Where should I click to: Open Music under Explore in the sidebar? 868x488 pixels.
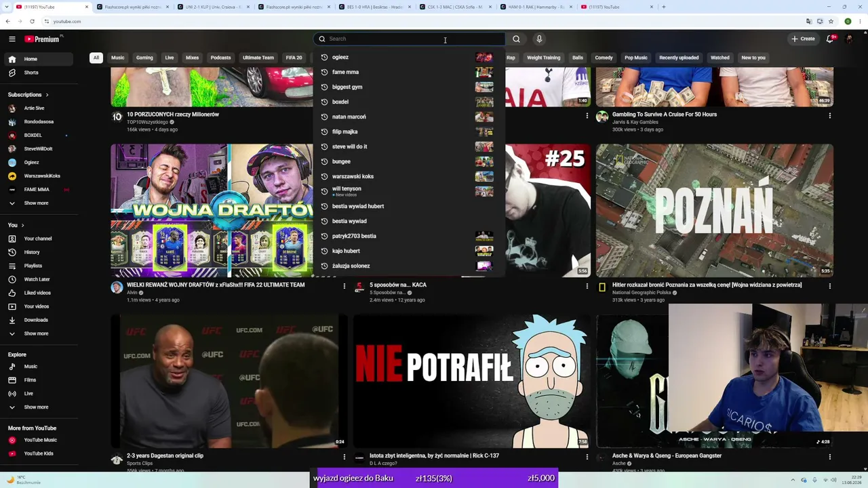coord(39,367)
